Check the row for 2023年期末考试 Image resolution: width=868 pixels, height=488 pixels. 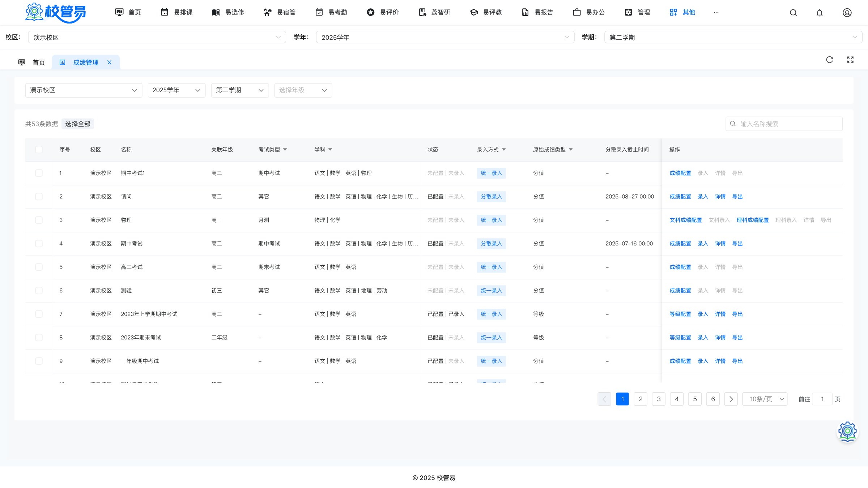pyautogui.click(x=39, y=338)
